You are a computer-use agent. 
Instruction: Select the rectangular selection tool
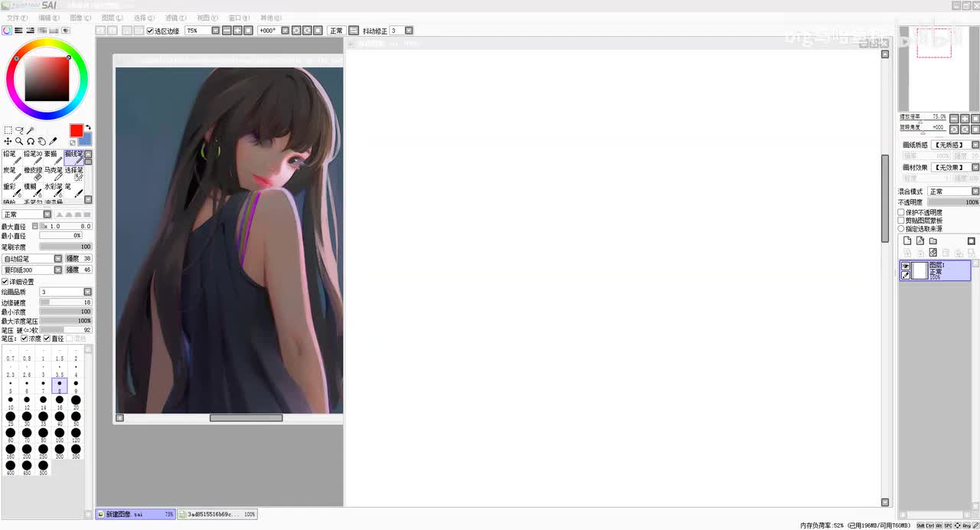(x=8, y=130)
